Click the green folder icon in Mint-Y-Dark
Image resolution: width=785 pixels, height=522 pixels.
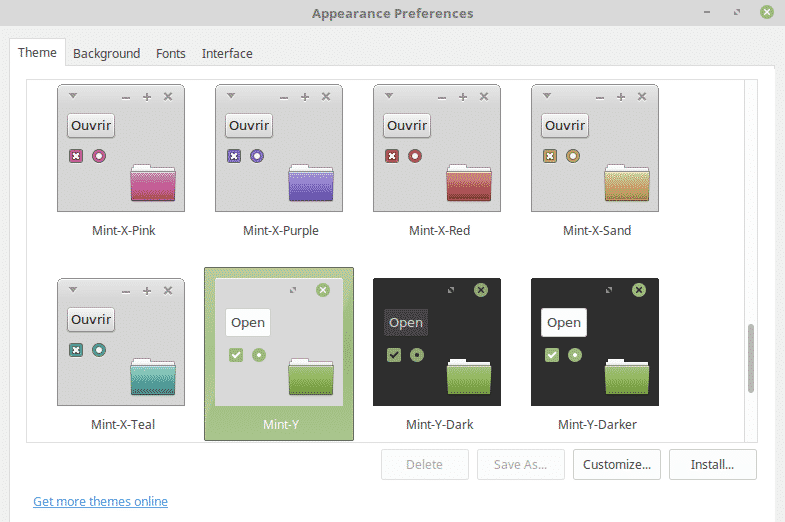[468, 376]
